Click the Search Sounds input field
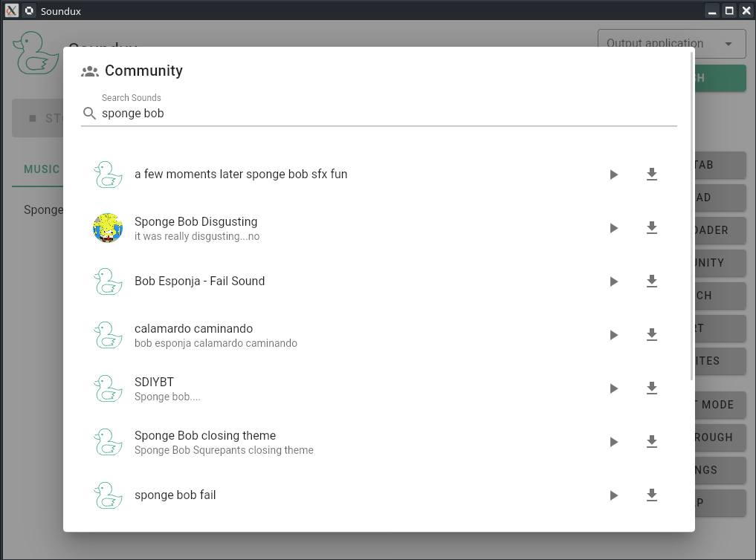The image size is (756, 560). [388, 113]
